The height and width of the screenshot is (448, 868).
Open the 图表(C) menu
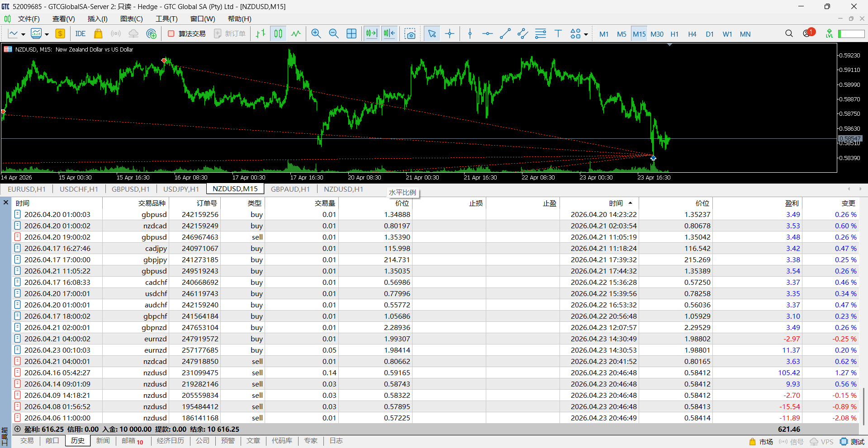[x=131, y=19]
